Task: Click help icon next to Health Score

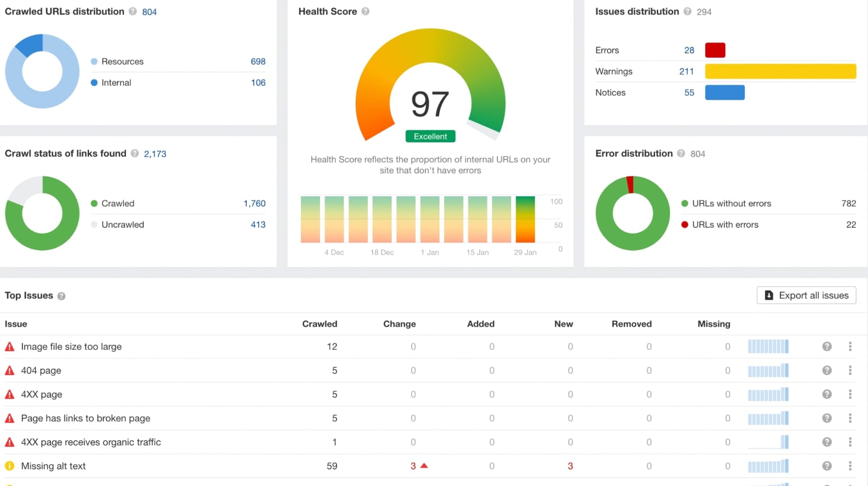Action: (x=366, y=12)
